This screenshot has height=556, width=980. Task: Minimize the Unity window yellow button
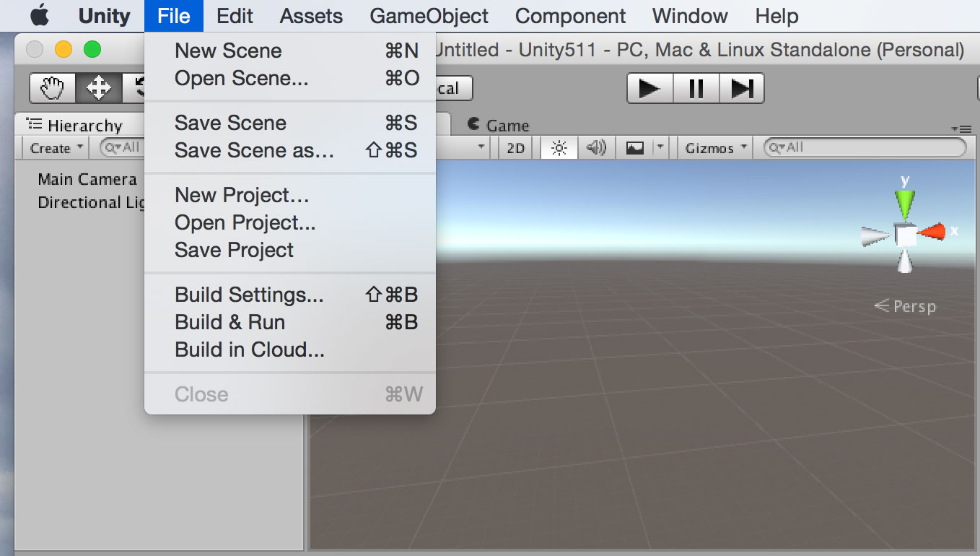click(x=64, y=50)
